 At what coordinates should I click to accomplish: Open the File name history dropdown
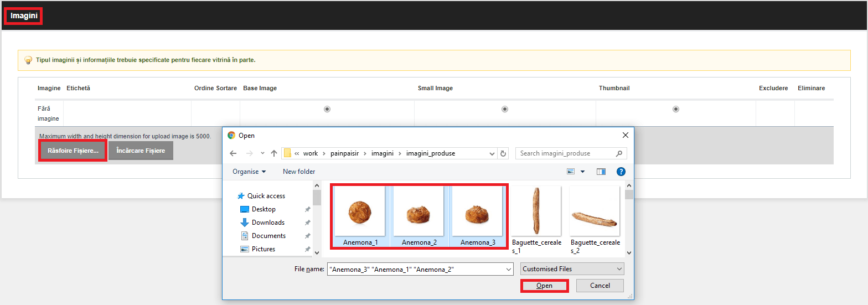[509, 269]
